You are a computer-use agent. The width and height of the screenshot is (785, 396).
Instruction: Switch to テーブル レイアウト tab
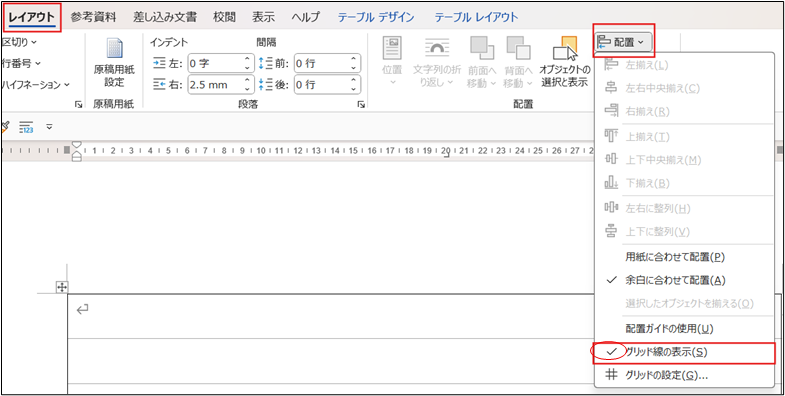(476, 17)
